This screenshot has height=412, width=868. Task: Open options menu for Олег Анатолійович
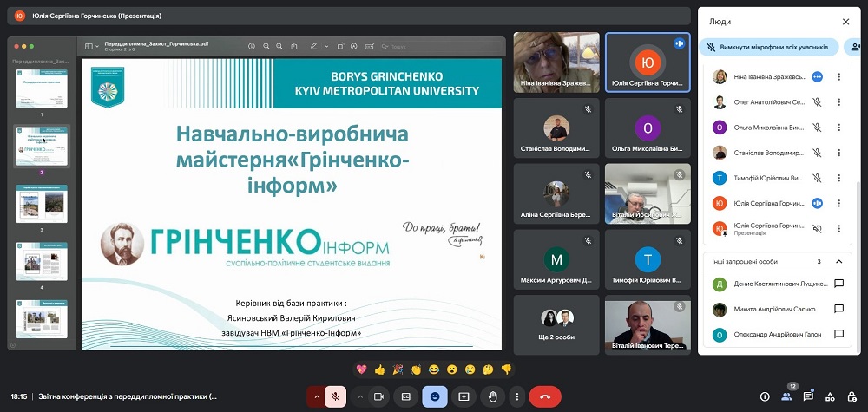838,101
